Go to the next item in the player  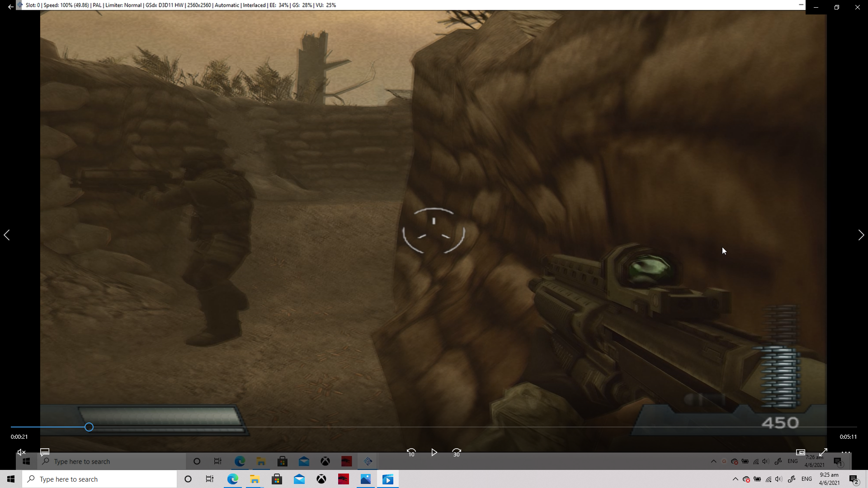pos(861,235)
